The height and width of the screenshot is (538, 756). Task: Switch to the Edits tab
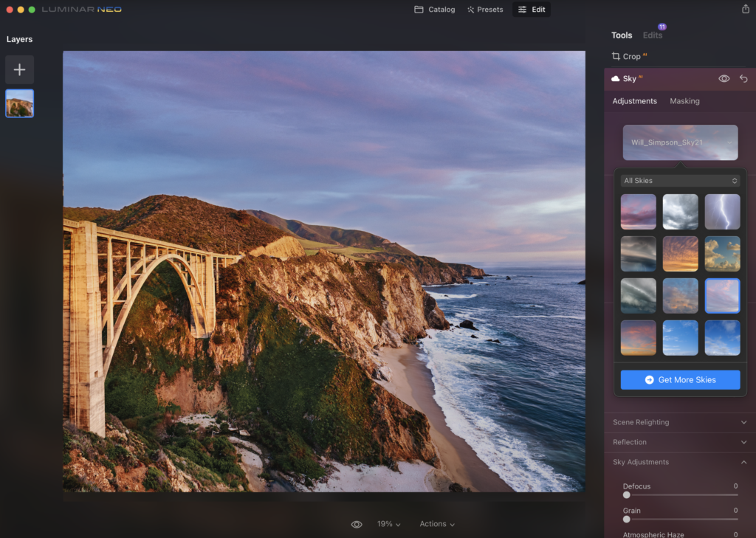[652, 35]
